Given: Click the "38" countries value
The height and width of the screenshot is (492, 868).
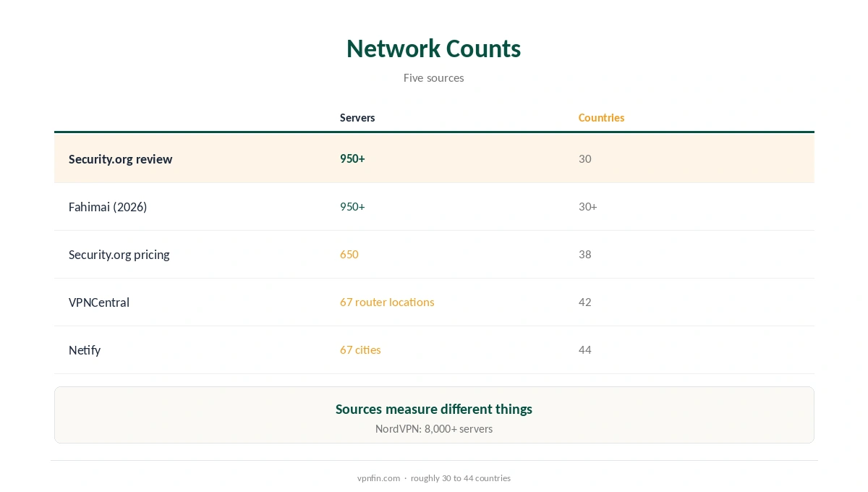Looking at the screenshot, I should [x=584, y=254].
